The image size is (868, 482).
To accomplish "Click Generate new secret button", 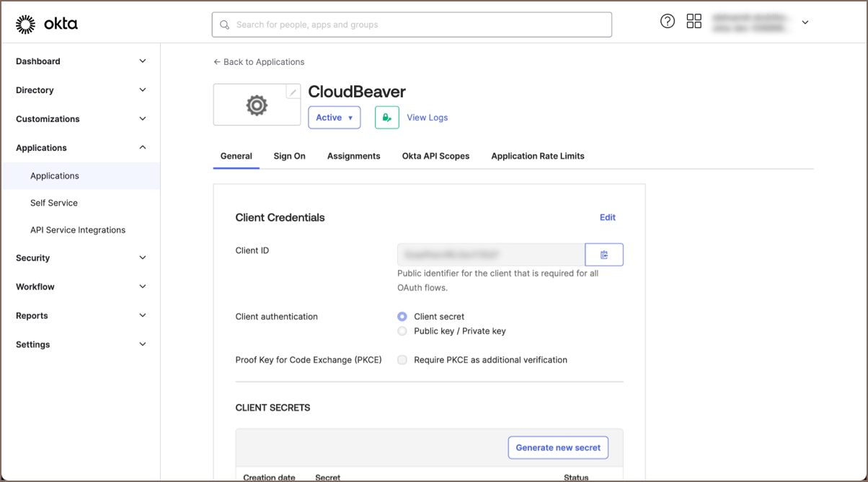I will [558, 447].
